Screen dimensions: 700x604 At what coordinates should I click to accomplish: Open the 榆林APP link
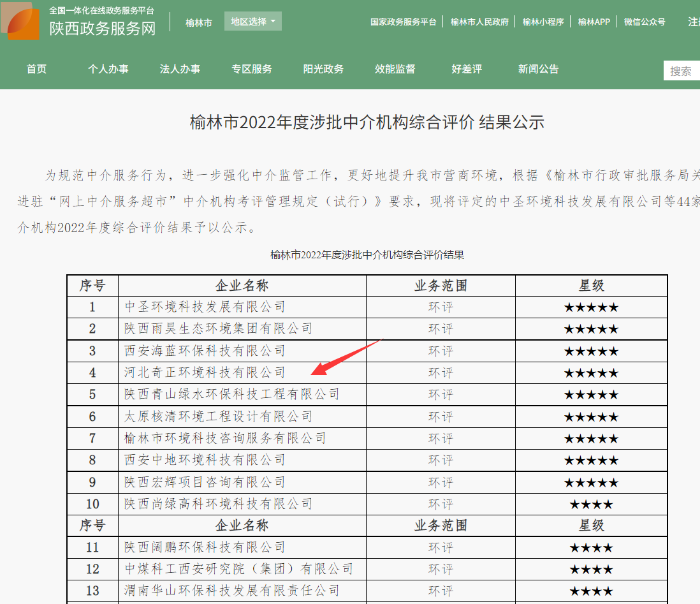[593, 21]
